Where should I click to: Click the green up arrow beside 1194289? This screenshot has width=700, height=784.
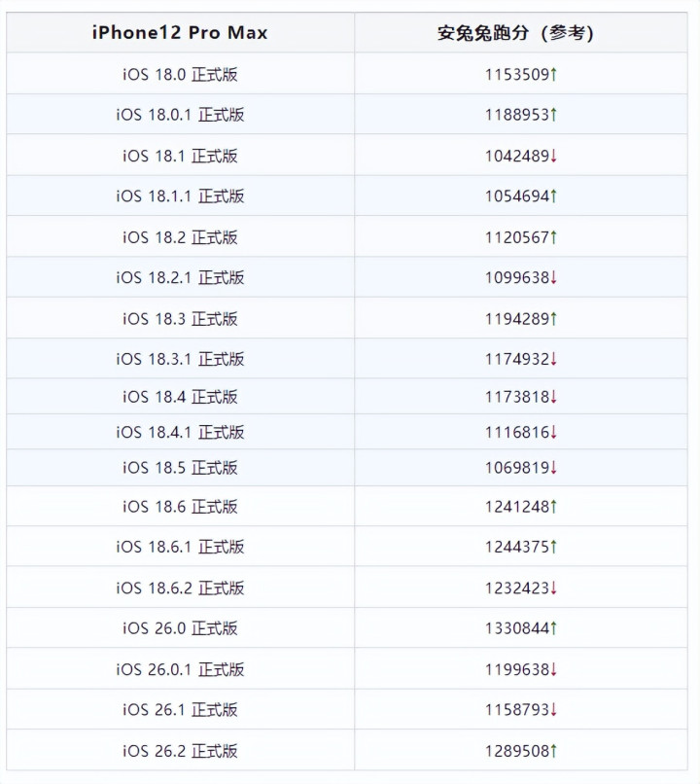click(553, 319)
